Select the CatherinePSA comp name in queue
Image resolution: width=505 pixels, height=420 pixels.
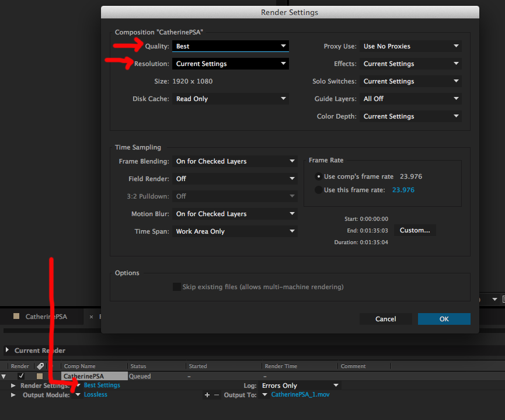click(x=95, y=376)
